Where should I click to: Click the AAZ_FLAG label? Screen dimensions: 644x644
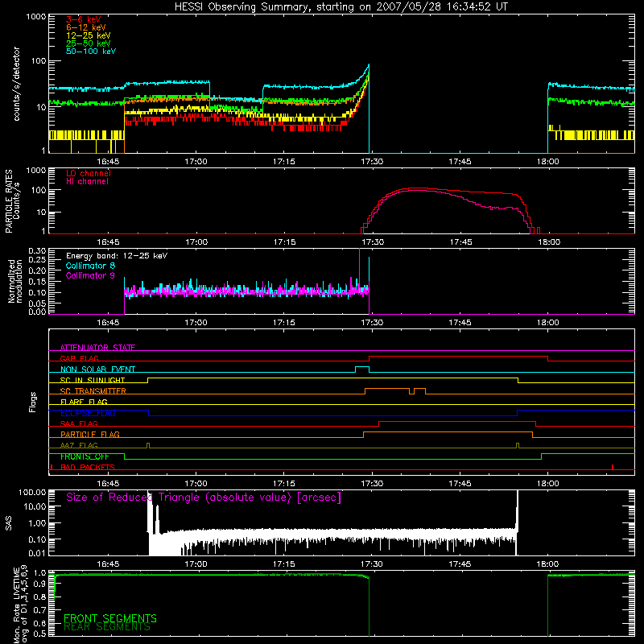pyautogui.click(x=79, y=445)
